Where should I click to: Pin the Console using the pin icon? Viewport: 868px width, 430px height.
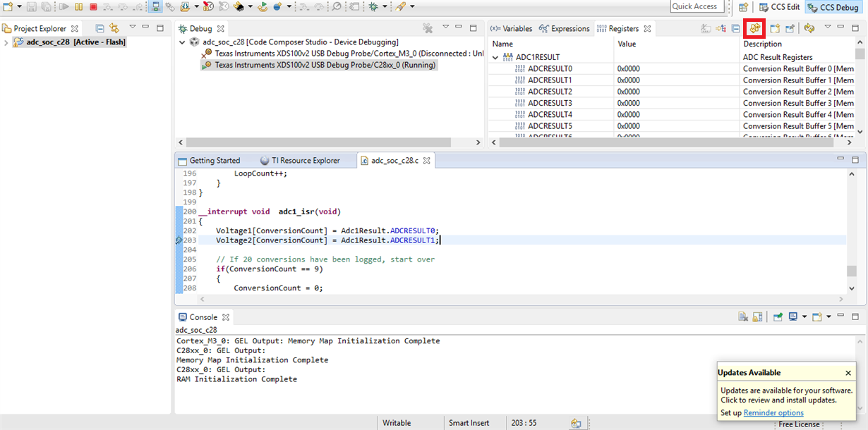778,317
